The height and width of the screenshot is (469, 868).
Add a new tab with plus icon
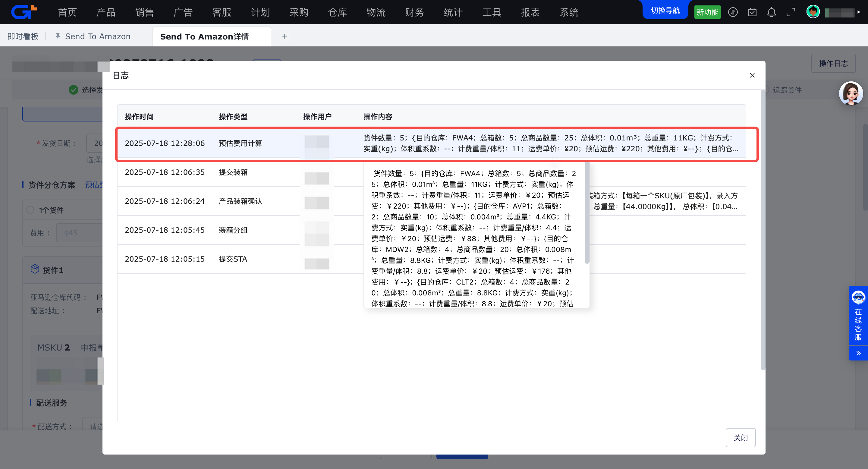coord(285,36)
